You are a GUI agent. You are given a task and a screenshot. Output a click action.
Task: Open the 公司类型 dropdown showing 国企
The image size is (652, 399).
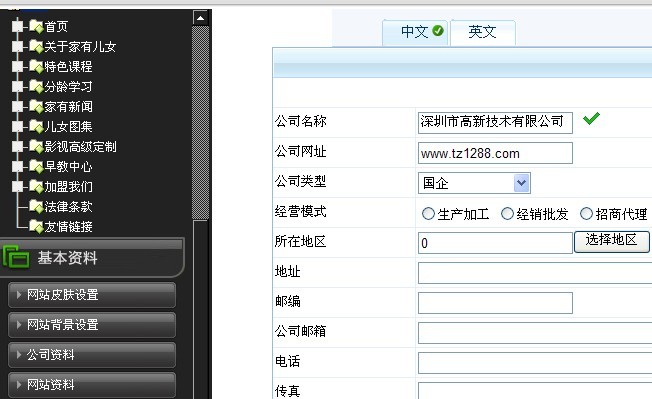click(474, 183)
